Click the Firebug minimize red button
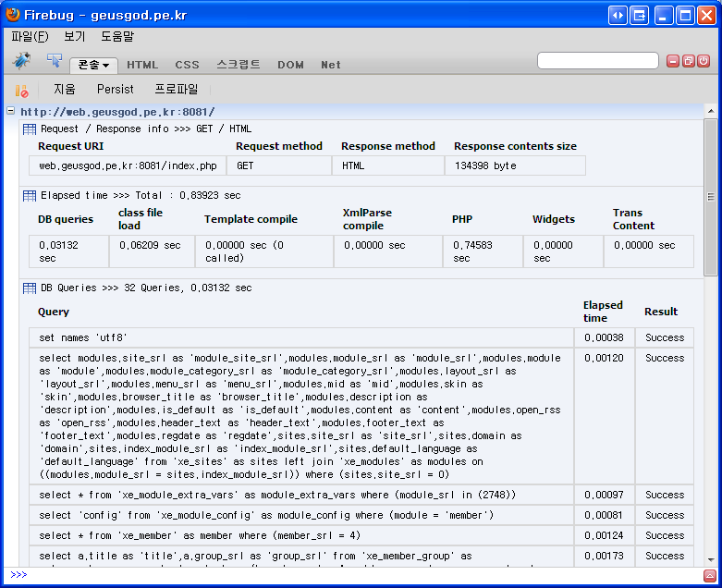722x588 pixels. pos(673,61)
